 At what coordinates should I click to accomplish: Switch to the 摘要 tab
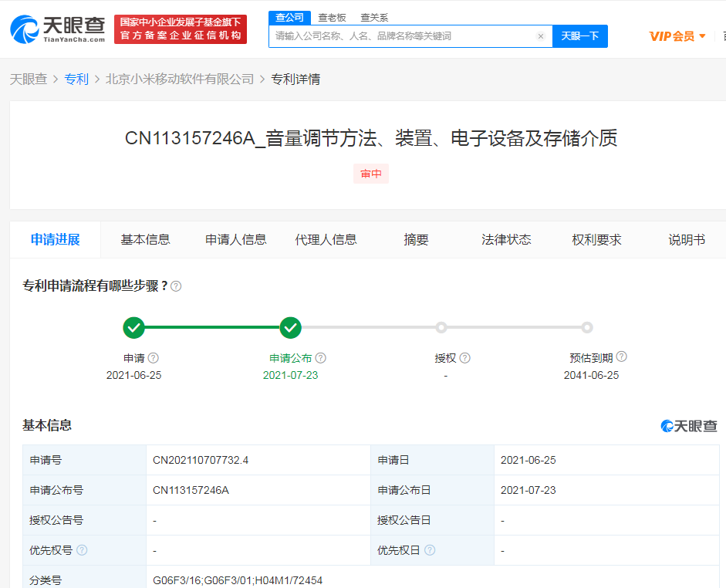(416, 239)
